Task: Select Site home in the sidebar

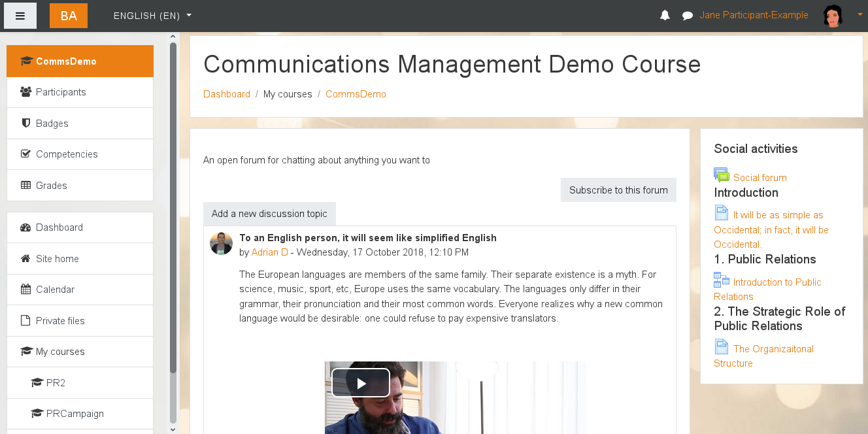Action: point(59,258)
